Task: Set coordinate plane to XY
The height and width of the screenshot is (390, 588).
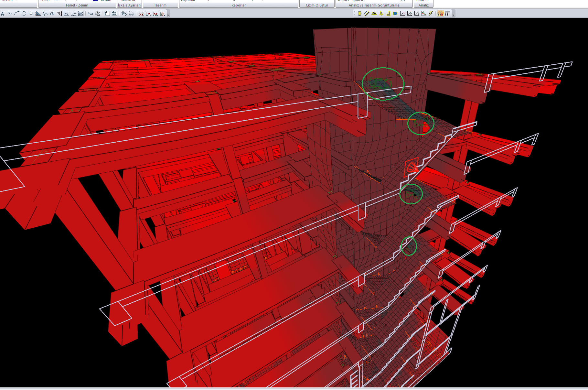Action: point(141,14)
